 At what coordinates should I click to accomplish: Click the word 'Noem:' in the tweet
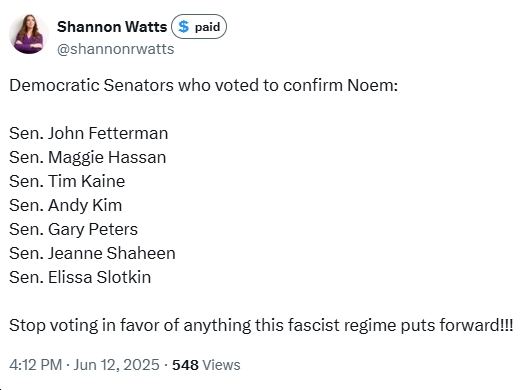click(372, 85)
